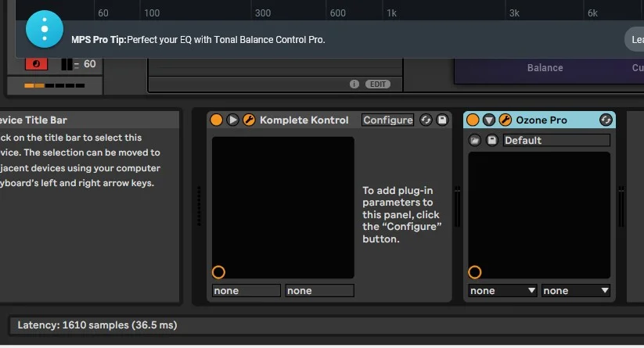
Task: Click the XY pad handle in Komplete Kontrol
Action: 218,272
